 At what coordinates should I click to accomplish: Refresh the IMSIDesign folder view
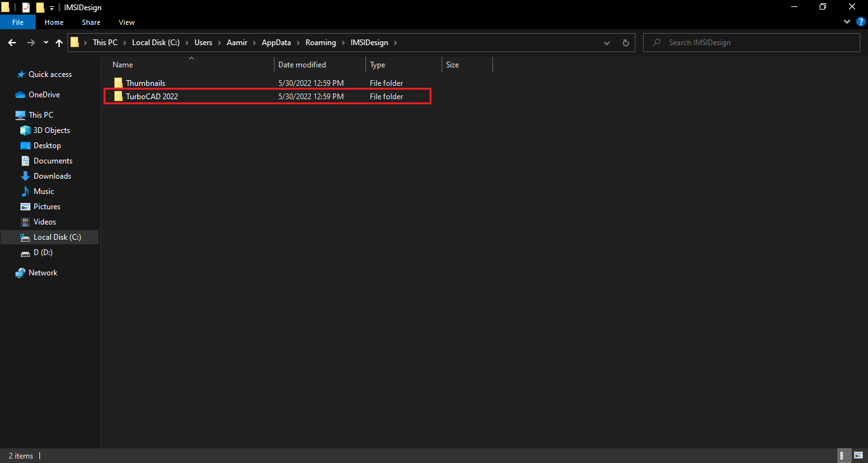pos(625,43)
